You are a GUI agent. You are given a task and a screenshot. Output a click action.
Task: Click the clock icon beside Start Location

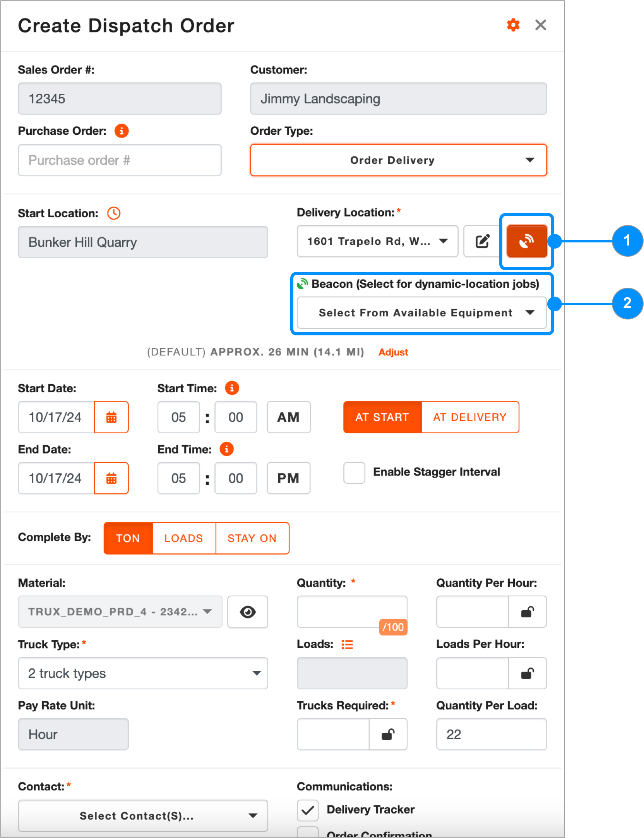[x=114, y=213]
